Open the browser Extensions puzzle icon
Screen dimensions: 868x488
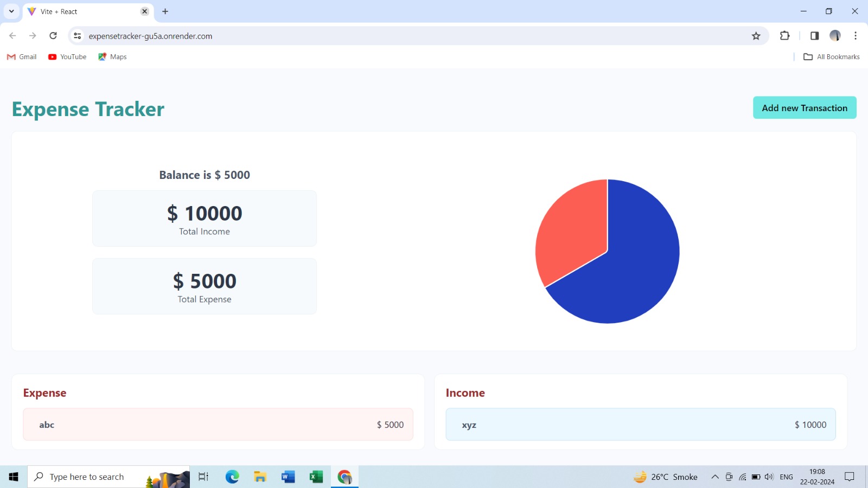[784, 36]
